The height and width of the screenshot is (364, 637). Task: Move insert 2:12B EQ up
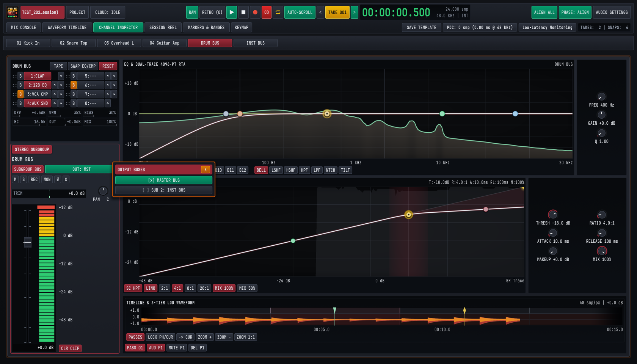coord(55,85)
